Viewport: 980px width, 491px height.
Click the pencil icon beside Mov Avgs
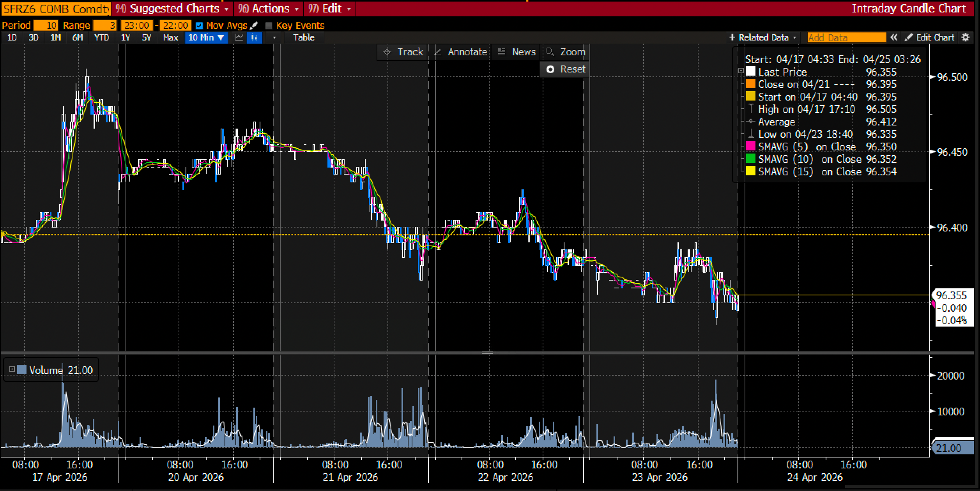254,25
